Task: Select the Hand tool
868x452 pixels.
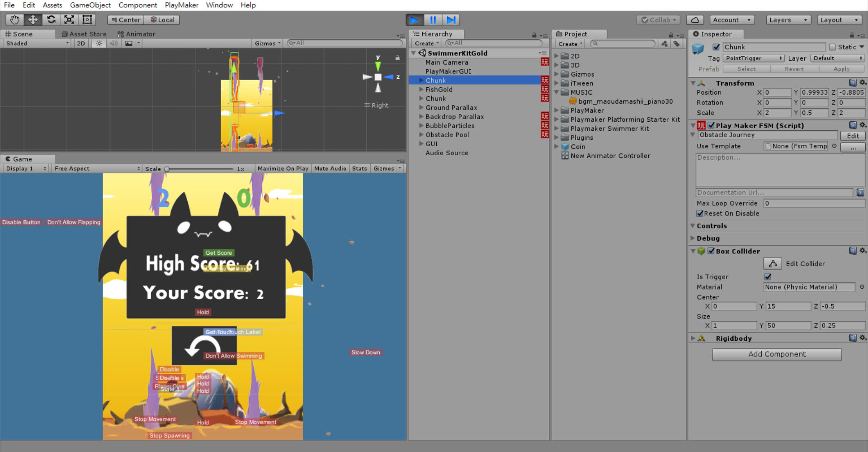Action: tap(15, 19)
